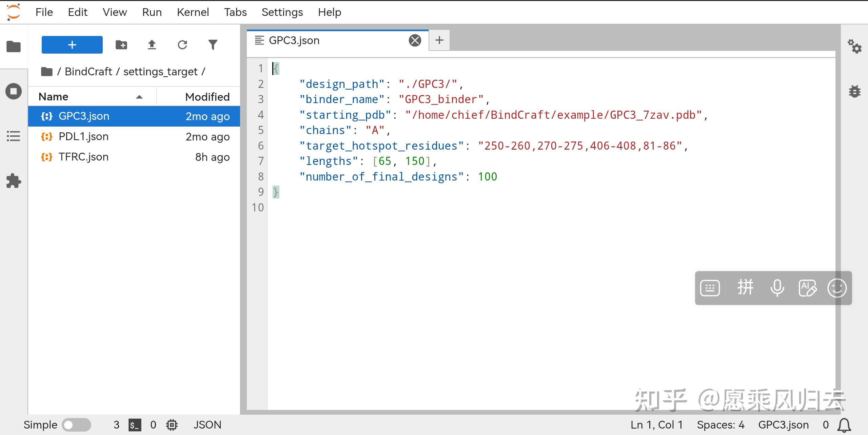Viewport: 868px width, 435px height.
Task: Click the blue New Launcher plus button
Action: pos(72,45)
